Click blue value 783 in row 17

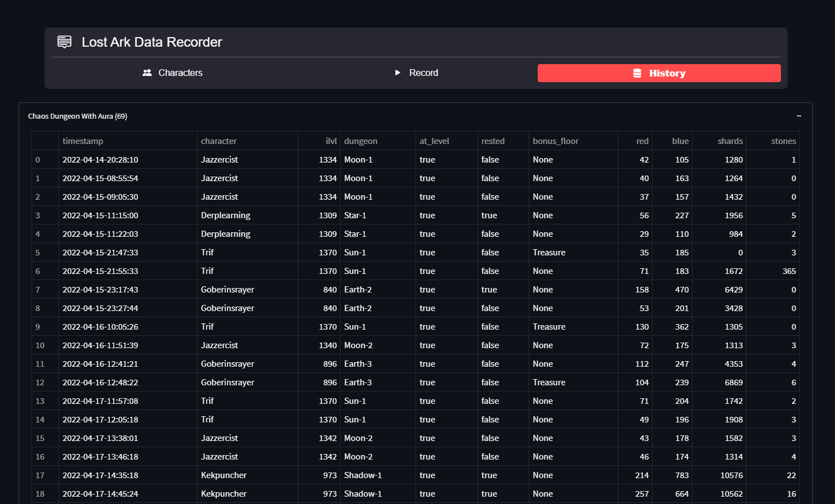(672, 475)
